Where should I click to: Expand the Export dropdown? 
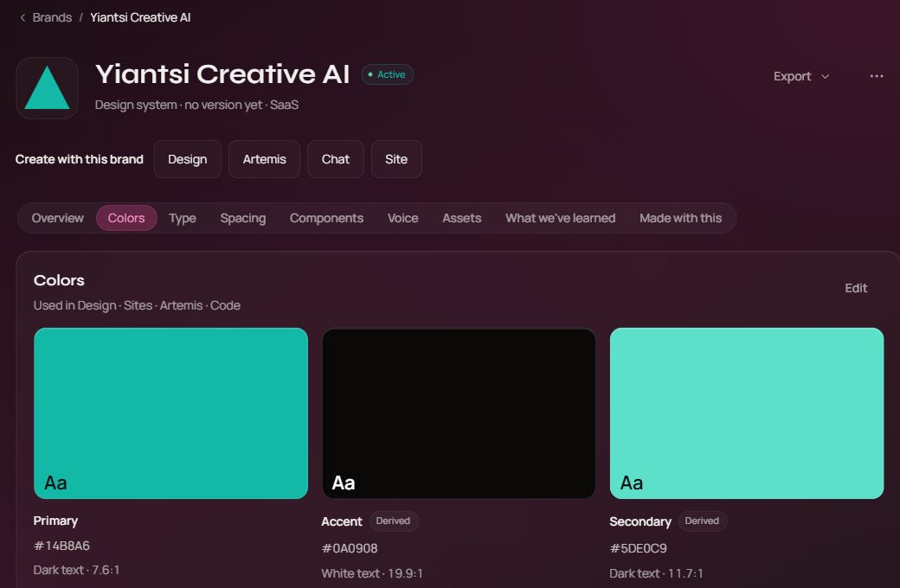[x=800, y=76]
